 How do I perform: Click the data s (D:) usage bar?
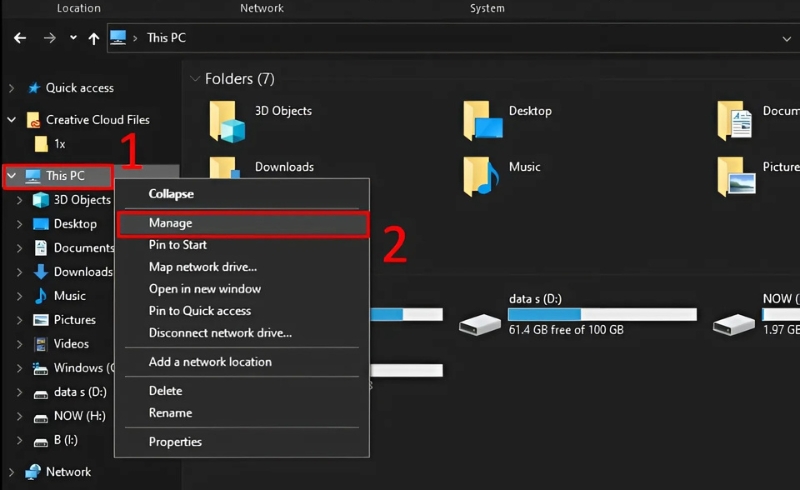click(x=602, y=315)
